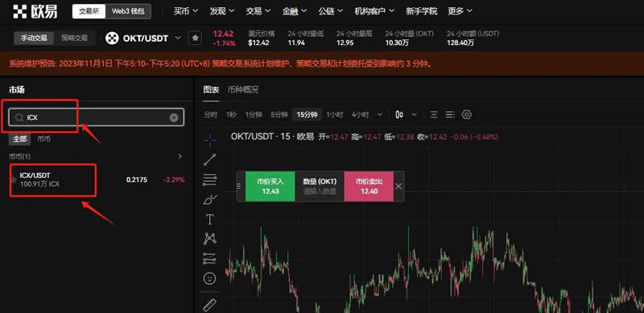Open the More menu
The height and width of the screenshot is (313, 644).
[460, 11]
